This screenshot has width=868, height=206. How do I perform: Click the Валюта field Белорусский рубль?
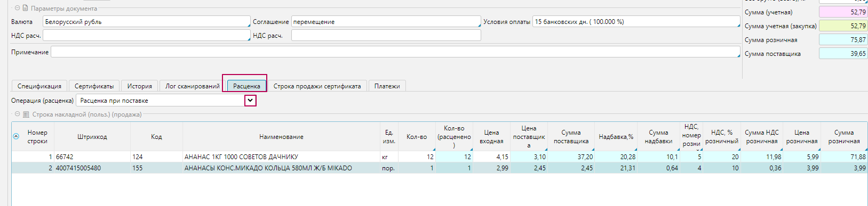146,21
